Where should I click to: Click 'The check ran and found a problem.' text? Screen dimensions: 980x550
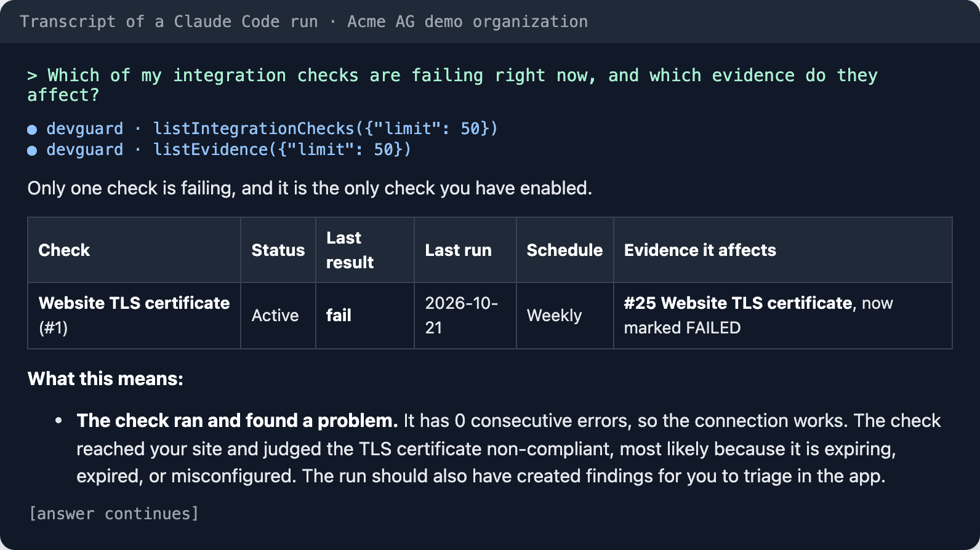click(x=237, y=420)
